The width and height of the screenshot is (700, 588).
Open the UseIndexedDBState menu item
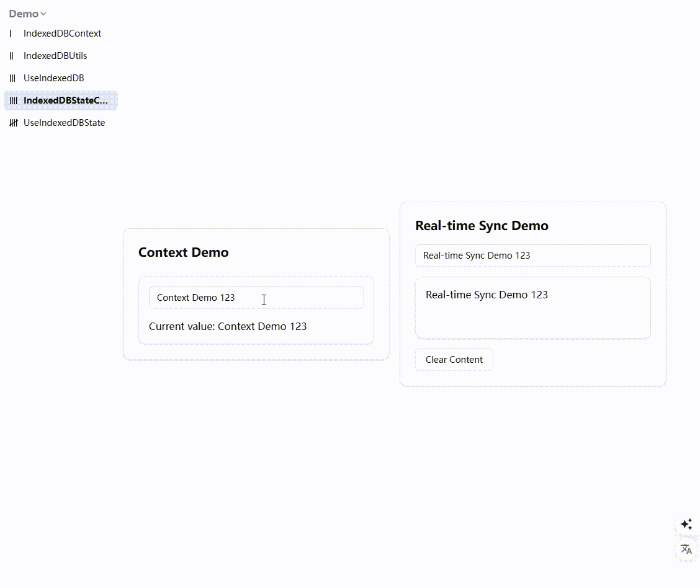[61, 123]
